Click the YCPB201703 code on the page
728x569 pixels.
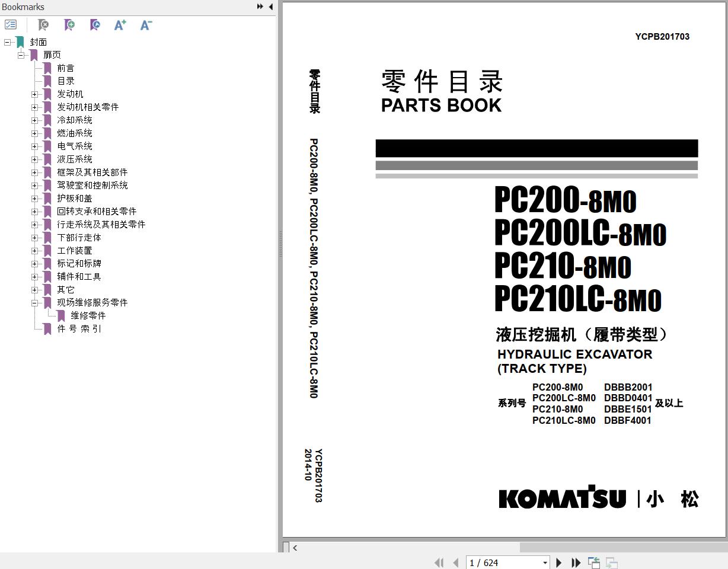662,36
